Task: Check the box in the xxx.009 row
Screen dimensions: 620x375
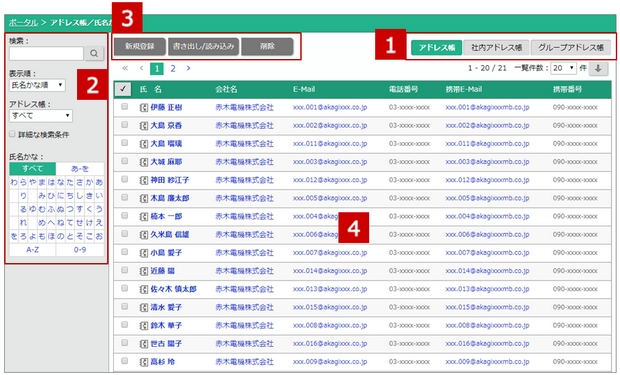Action: coord(125,361)
